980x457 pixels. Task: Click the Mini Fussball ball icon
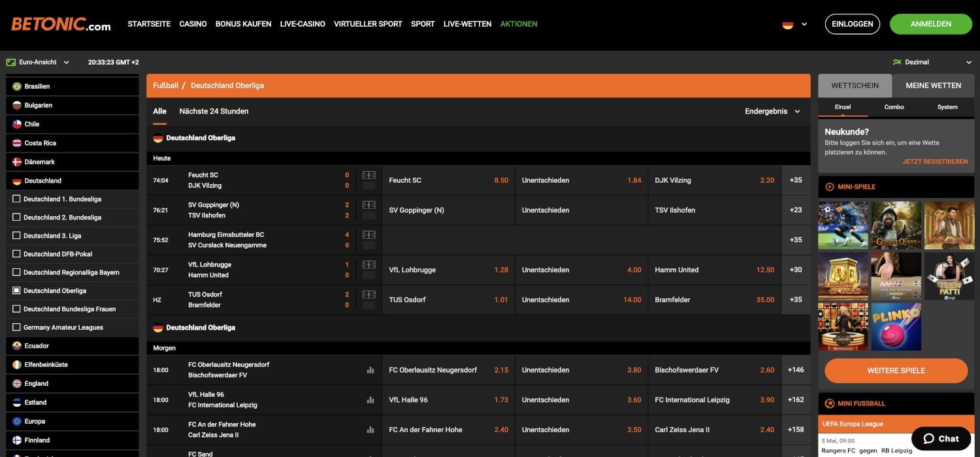coord(830,403)
